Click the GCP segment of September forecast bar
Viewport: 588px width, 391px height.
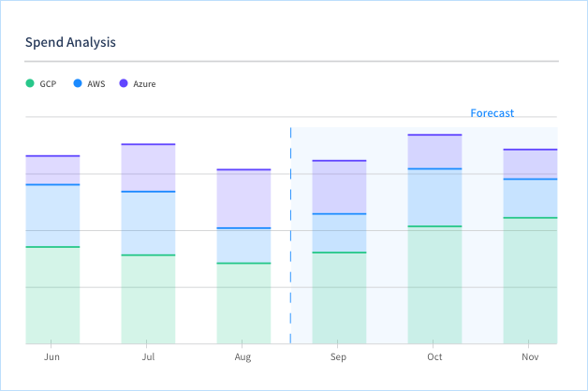[339, 297]
